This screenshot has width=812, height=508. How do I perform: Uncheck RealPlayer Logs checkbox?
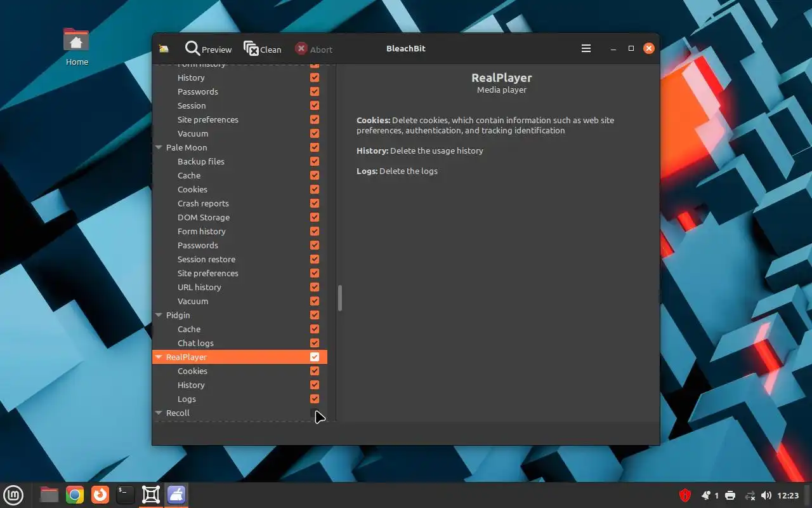tap(315, 399)
